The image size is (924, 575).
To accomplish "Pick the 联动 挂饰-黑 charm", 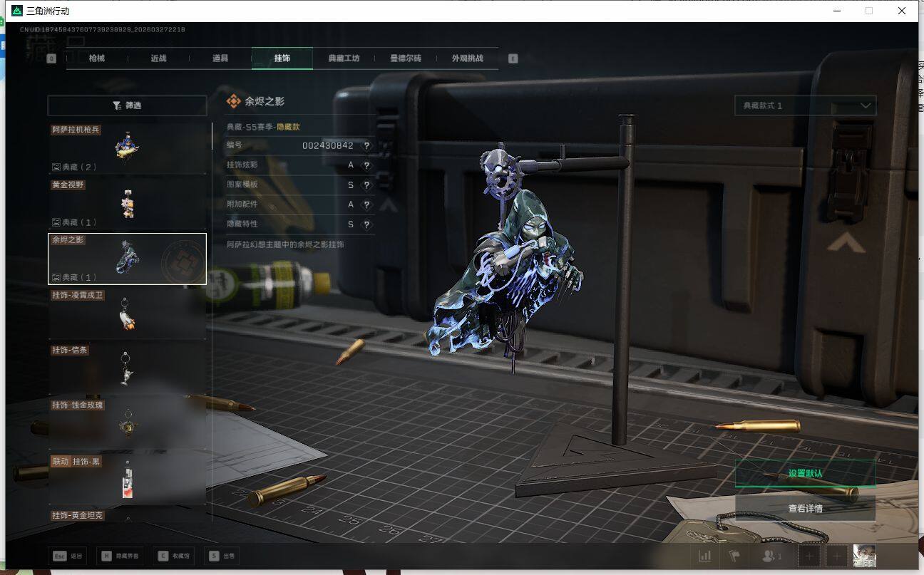I will click(127, 480).
